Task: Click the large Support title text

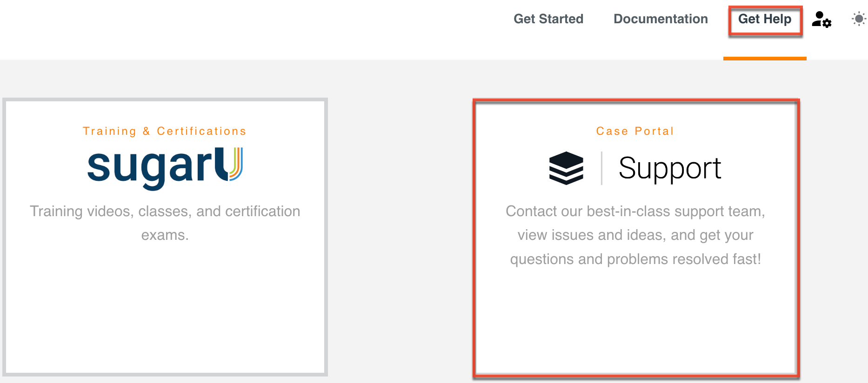Action: point(669,168)
